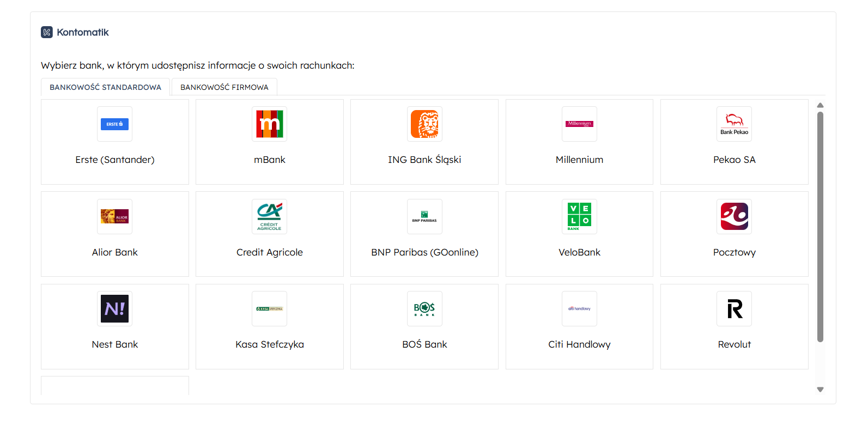Click the Erste blue logo icon
Screen dimensions: 868x425
coord(115,124)
